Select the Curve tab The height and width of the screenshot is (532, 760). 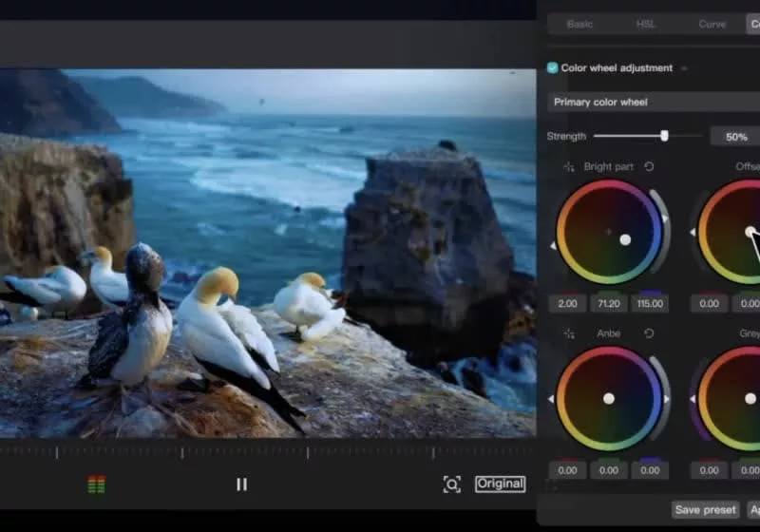(x=712, y=24)
